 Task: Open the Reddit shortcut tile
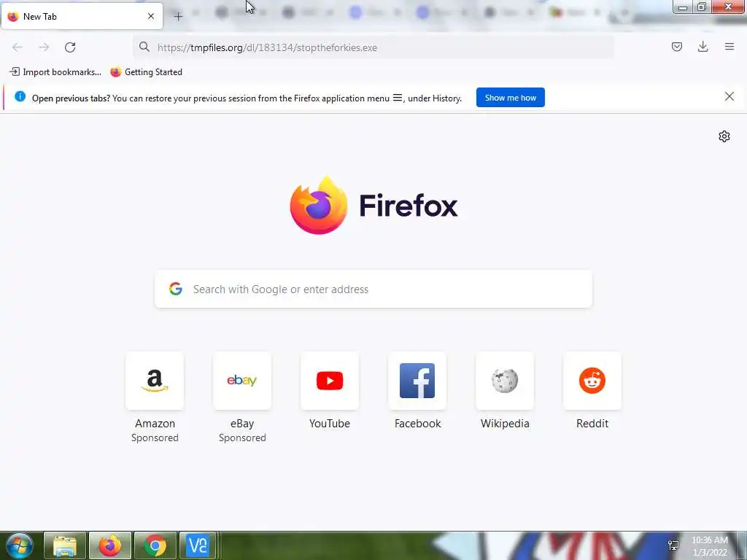tap(592, 381)
